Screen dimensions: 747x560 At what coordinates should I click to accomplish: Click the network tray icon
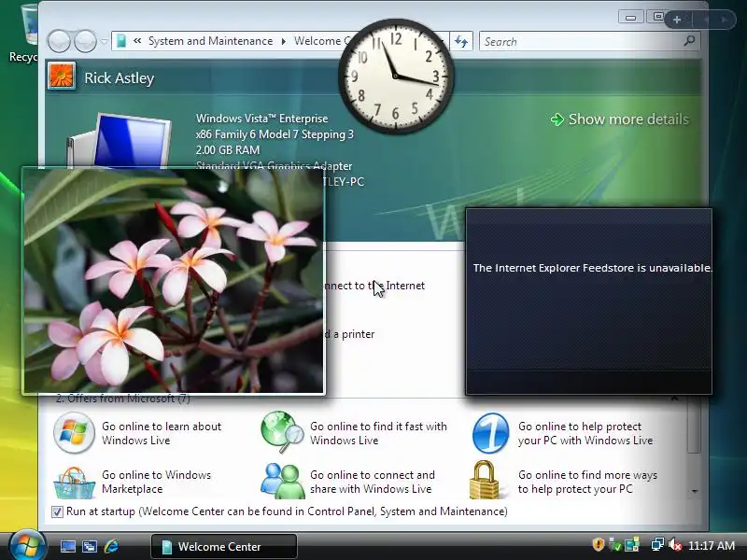(x=658, y=545)
